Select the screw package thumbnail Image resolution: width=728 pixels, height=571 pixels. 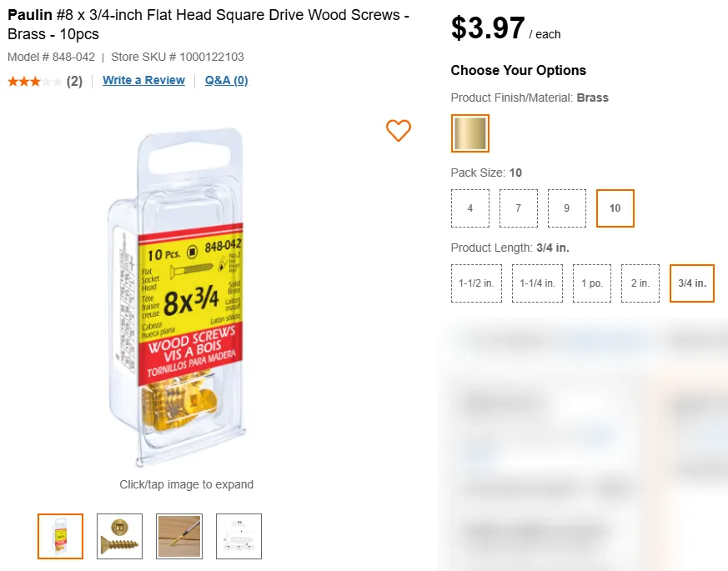tap(60, 536)
